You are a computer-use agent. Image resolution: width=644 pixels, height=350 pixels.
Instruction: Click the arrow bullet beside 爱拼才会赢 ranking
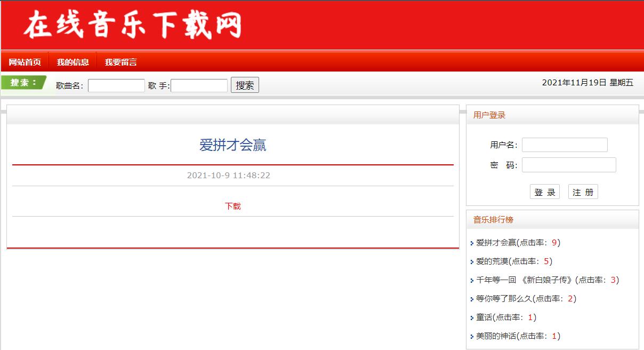click(x=471, y=242)
